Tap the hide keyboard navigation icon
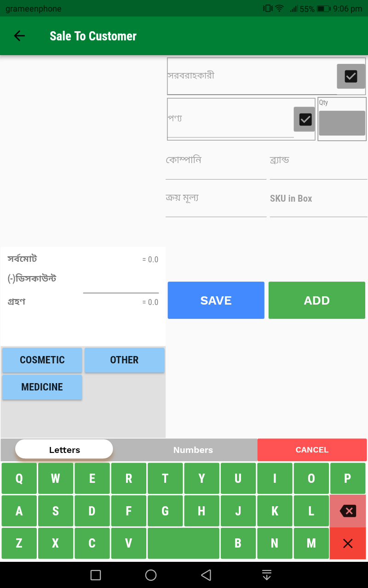The width and height of the screenshot is (368, 588). (x=267, y=575)
